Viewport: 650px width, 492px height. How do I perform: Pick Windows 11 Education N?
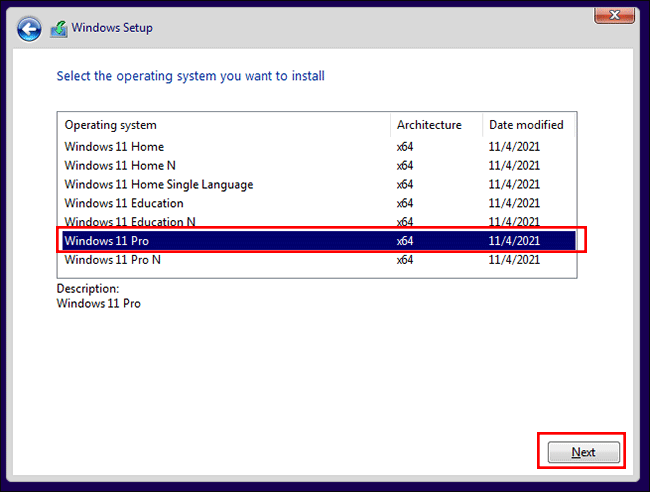coord(130,222)
